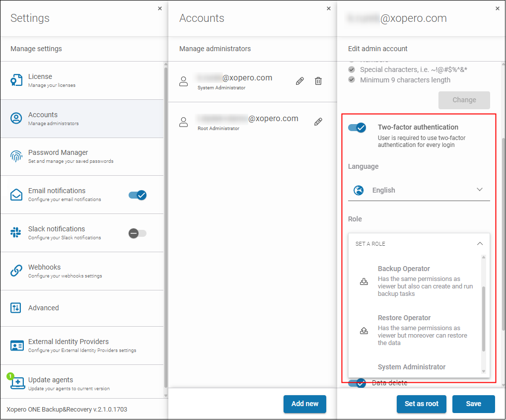Open the Advanced settings section
The width and height of the screenshot is (506, 420).
tap(16, 308)
